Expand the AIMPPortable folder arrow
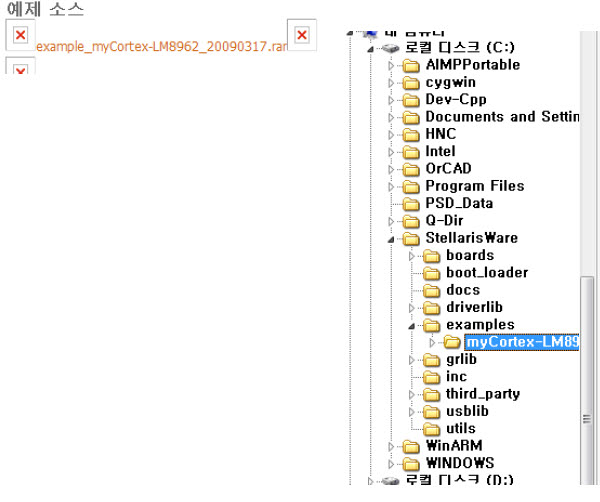The image size is (600, 502). 391,65
